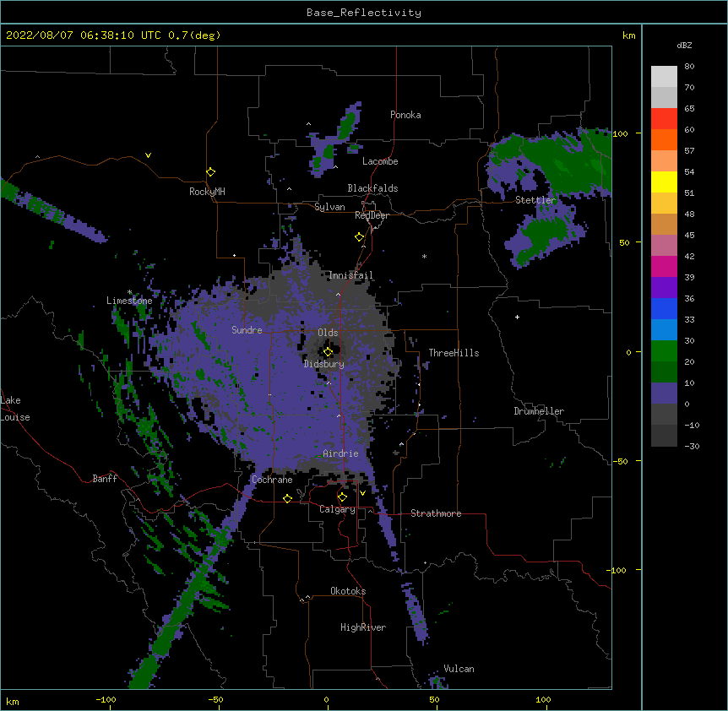Click the Base_Reflectivity title
The height and width of the screenshot is (711, 728).
click(364, 13)
